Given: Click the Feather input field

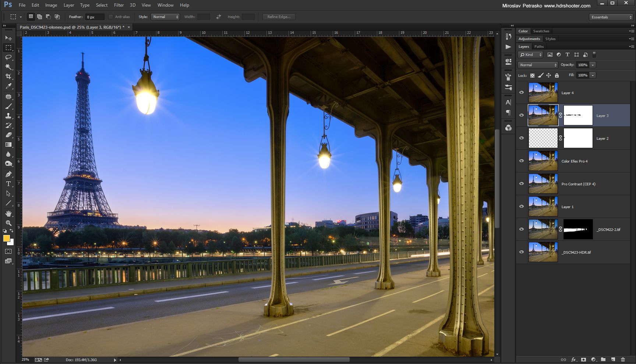Looking at the screenshot, I should (x=95, y=17).
